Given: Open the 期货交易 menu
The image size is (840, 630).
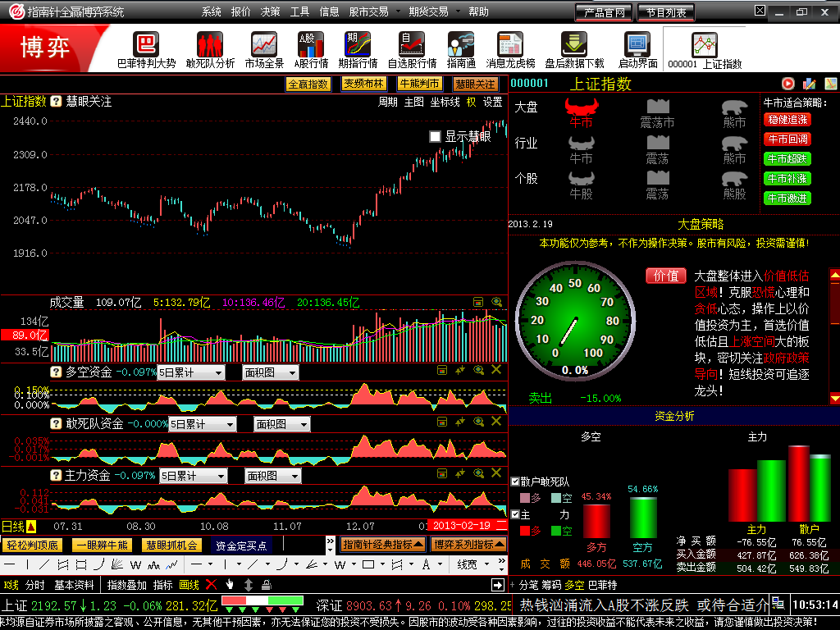Looking at the screenshot, I should (x=428, y=11).
